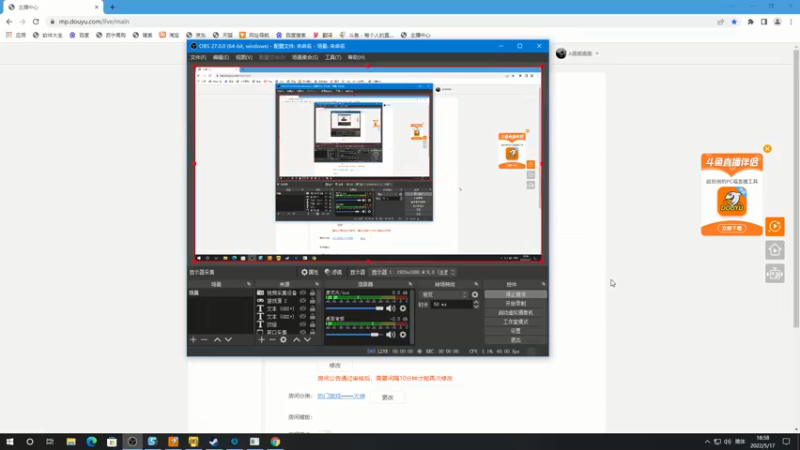The width and height of the screenshot is (800, 450).
Task: Increase transition duration with up arrow
Action: (x=476, y=302)
